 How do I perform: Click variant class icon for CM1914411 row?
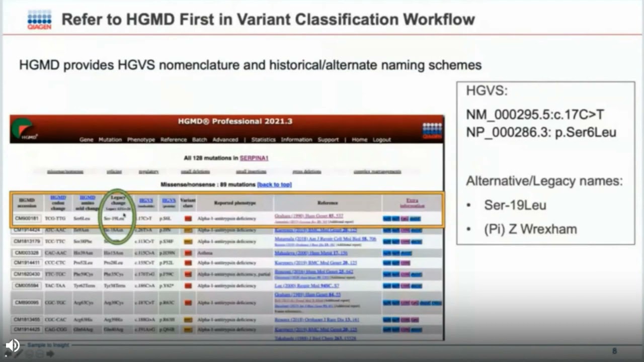point(188,262)
